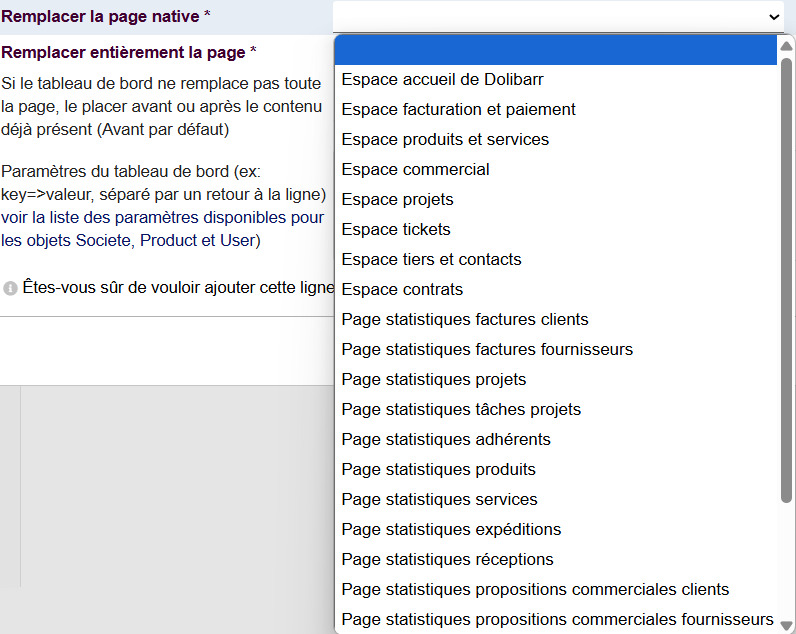The height and width of the screenshot is (634, 796).
Task: Pick Espace tickets in the dropdown
Action: [x=396, y=230]
